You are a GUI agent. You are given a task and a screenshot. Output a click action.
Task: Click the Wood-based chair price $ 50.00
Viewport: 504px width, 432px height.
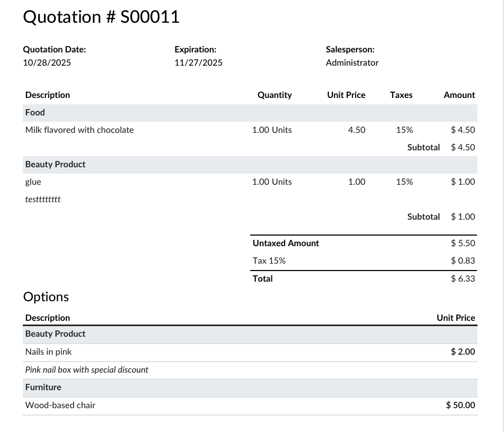461,405
